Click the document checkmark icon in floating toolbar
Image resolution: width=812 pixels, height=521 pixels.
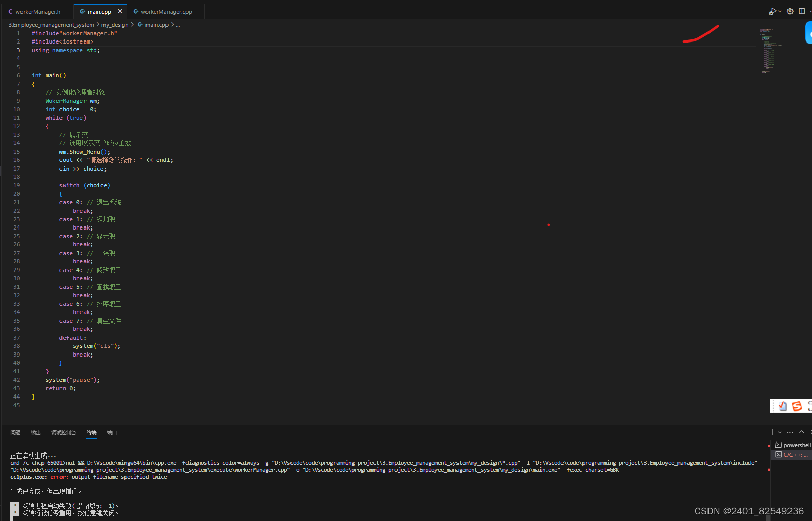[x=783, y=406]
